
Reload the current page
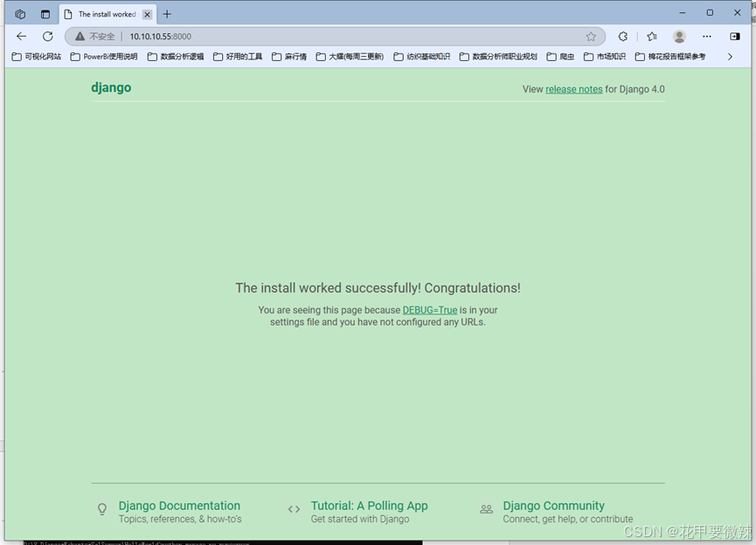47,36
